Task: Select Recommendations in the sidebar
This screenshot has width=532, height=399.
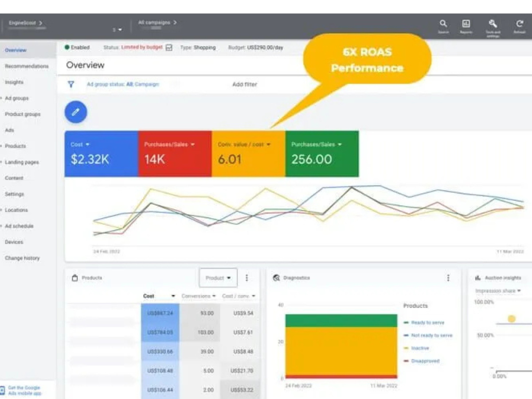Action: [x=27, y=66]
